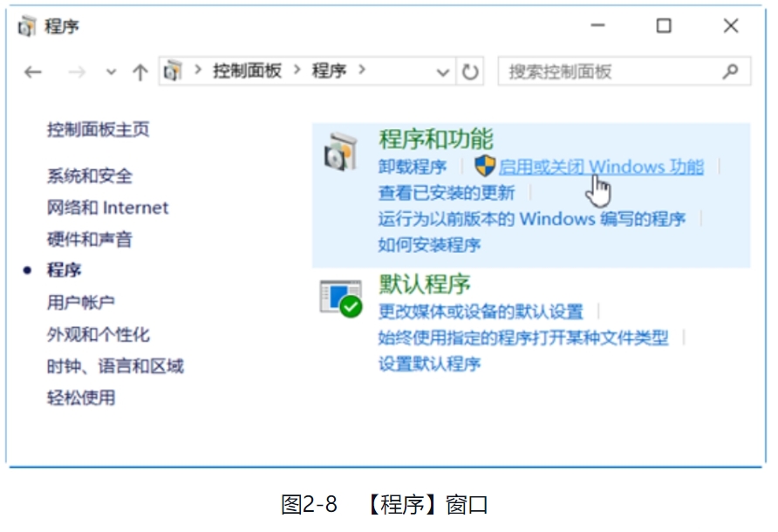Go to 控制面板主页
Screen dimensions: 778x532
(x=98, y=130)
